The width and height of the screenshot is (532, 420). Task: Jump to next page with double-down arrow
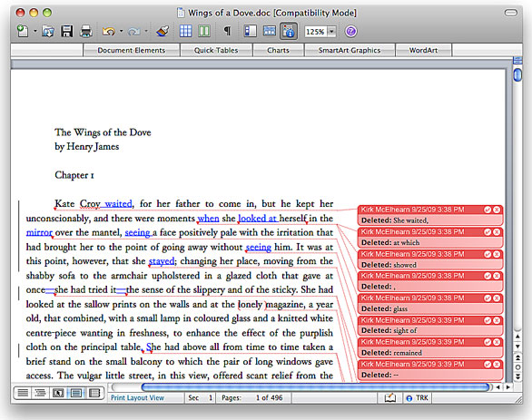(x=517, y=376)
